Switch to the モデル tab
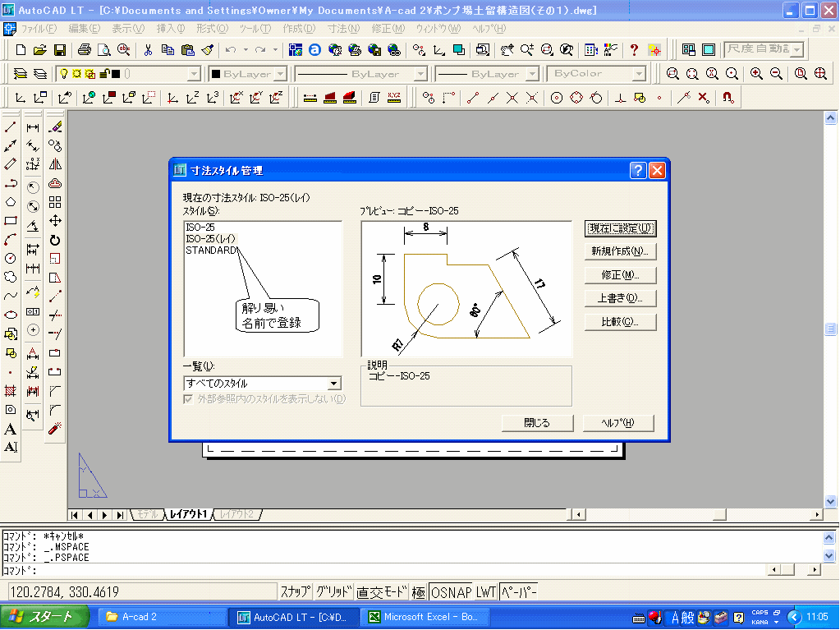Screen dimensions: 840x630 tap(147, 514)
